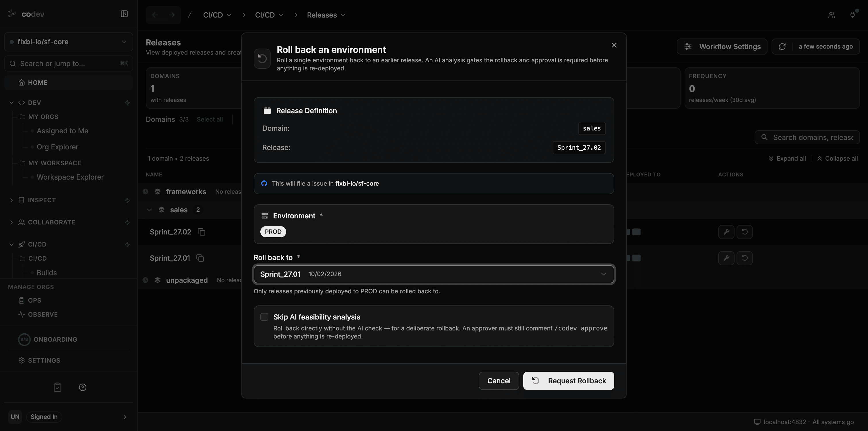Image resolution: width=868 pixels, height=431 pixels.
Task: Click the lightning icon next to CI/CD section
Action: (x=127, y=245)
